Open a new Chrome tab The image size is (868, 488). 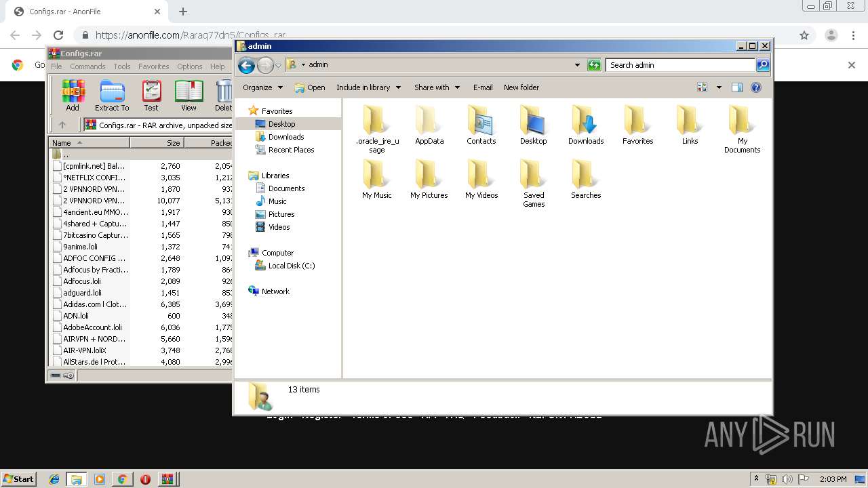(x=183, y=12)
